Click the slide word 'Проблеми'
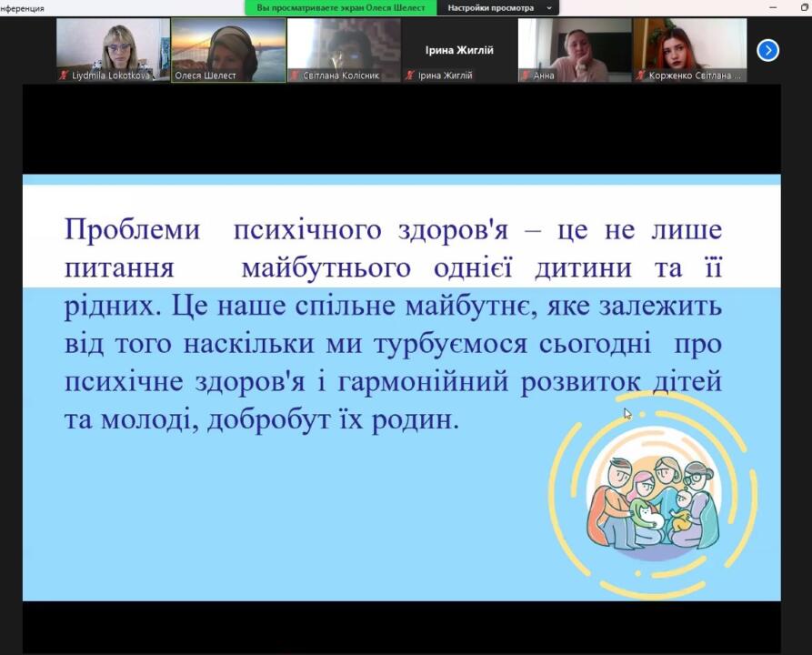The width and height of the screenshot is (812, 655). point(132,229)
